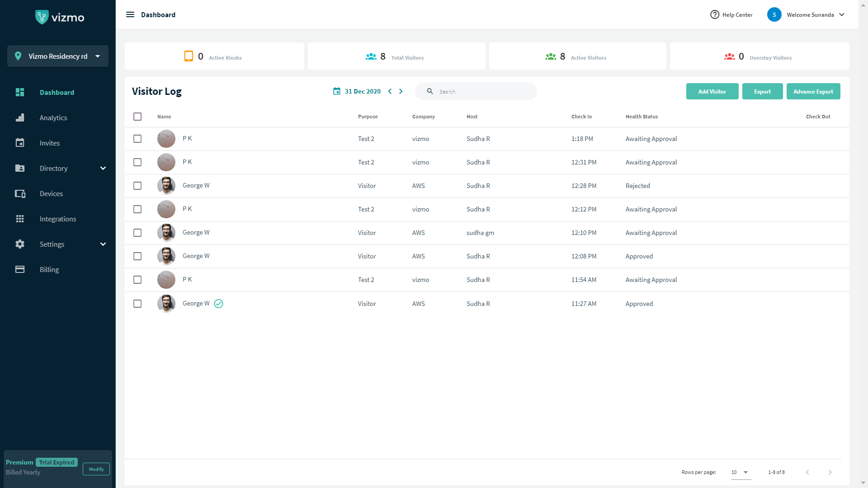Click the Help Center question icon

(714, 14)
